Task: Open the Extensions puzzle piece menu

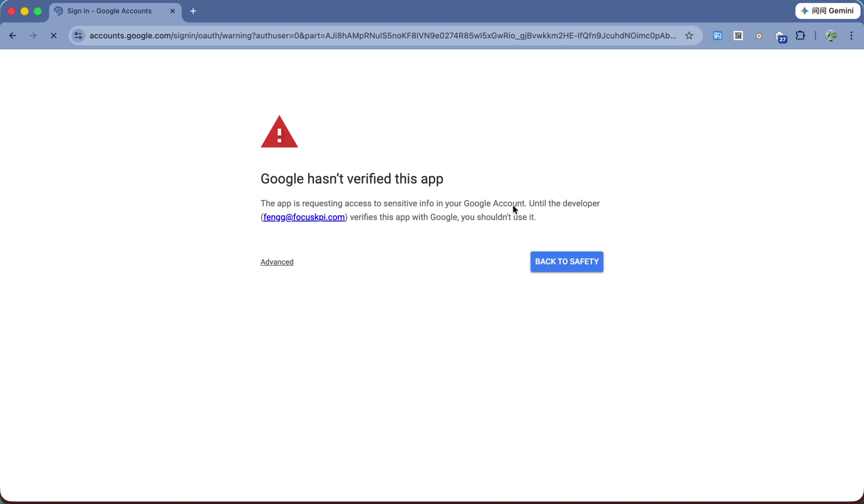Action: (x=800, y=36)
